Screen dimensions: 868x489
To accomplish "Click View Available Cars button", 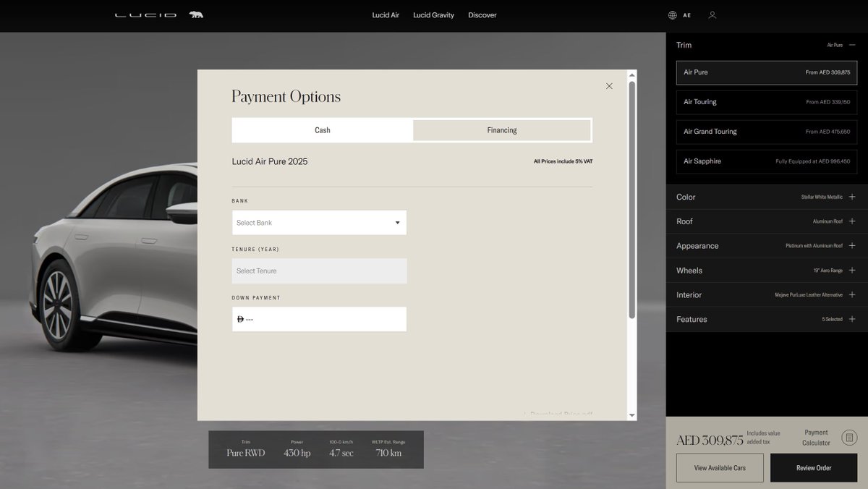I will (x=720, y=468).
